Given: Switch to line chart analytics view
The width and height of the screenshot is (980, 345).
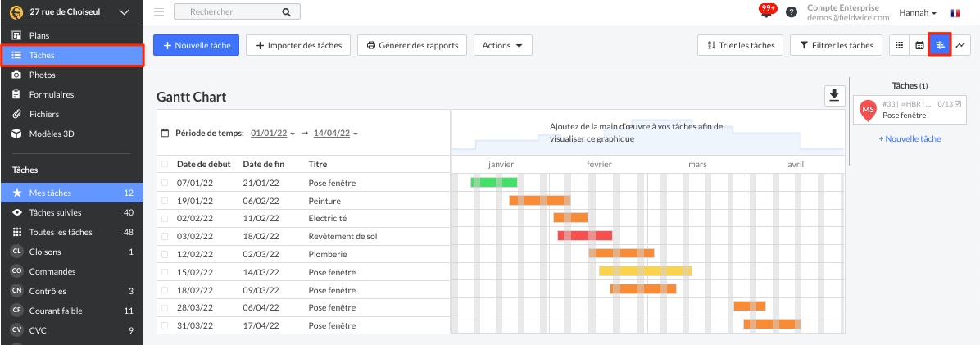Looking at the screenshot, I should point(960,45).
